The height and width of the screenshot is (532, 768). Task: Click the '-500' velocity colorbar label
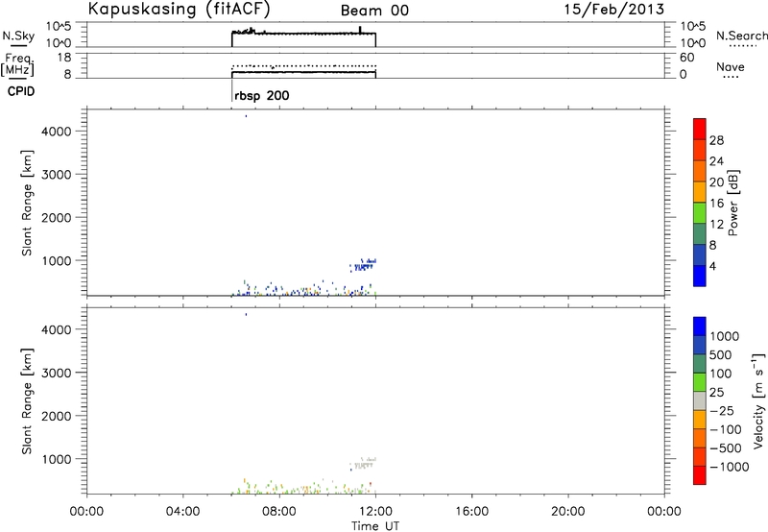(x=726, y=448)
